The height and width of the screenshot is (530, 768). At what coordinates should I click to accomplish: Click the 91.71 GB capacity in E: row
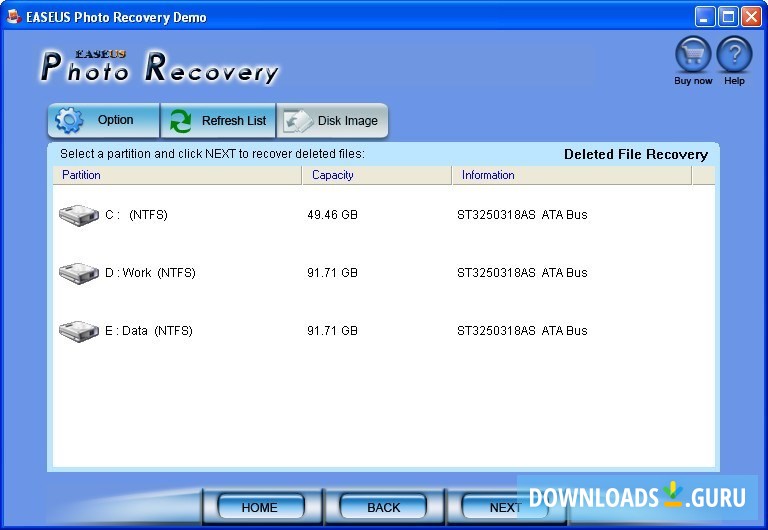(x=333, y=331)
